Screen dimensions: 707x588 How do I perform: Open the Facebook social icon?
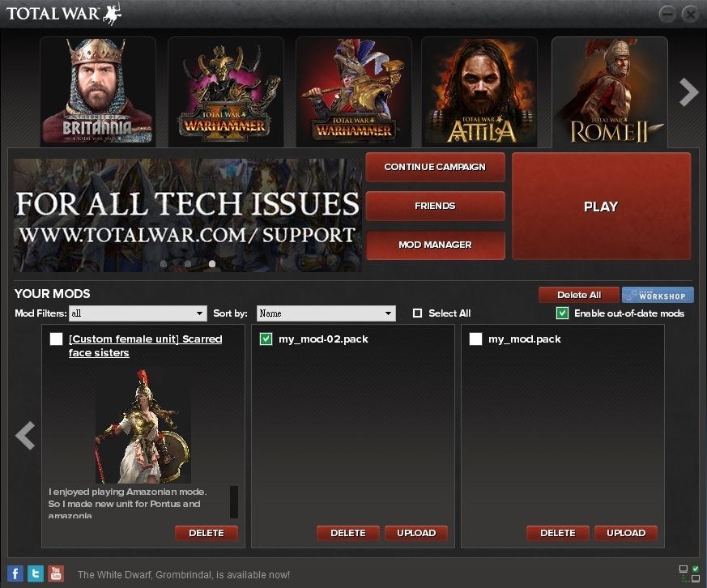15,573
